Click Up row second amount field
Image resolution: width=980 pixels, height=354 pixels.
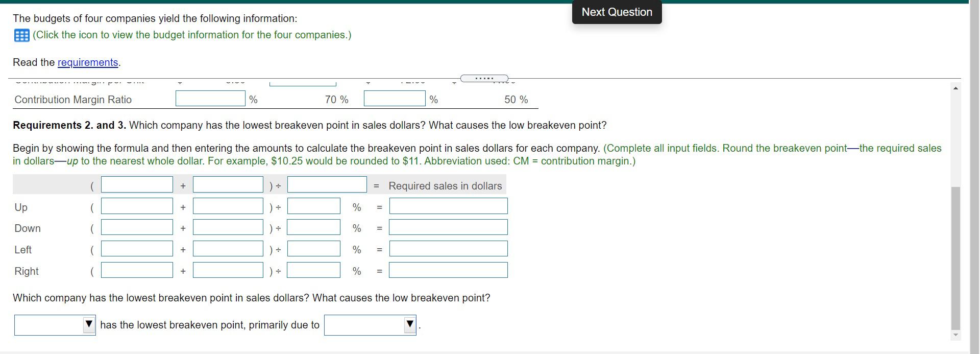(228, 206)
